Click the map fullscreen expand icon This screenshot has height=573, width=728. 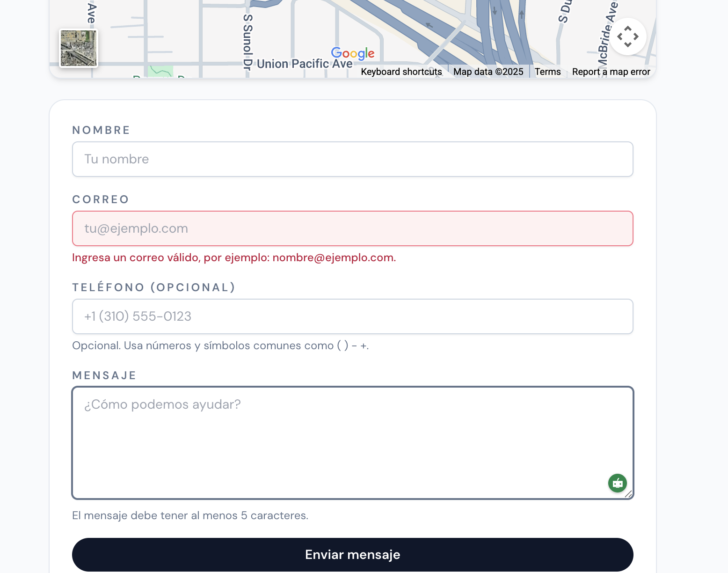[628, 36]
